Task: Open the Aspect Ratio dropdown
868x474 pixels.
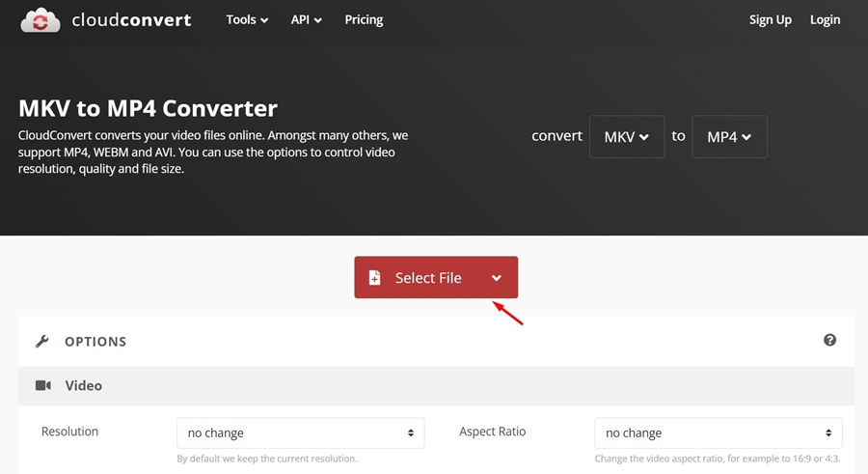Action: tap(718, 433)
